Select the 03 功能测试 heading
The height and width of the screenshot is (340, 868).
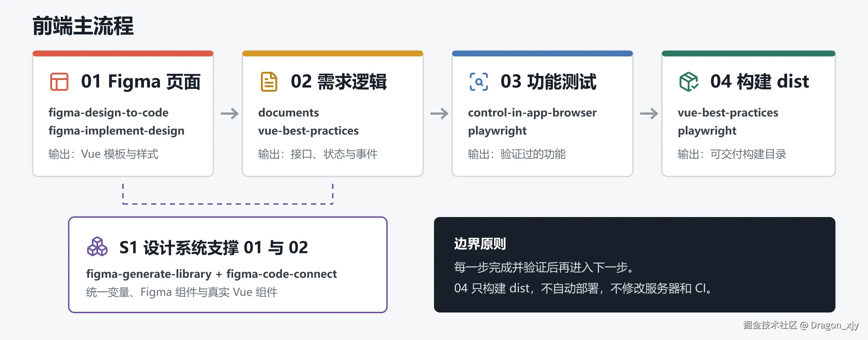tap(549, 82)
